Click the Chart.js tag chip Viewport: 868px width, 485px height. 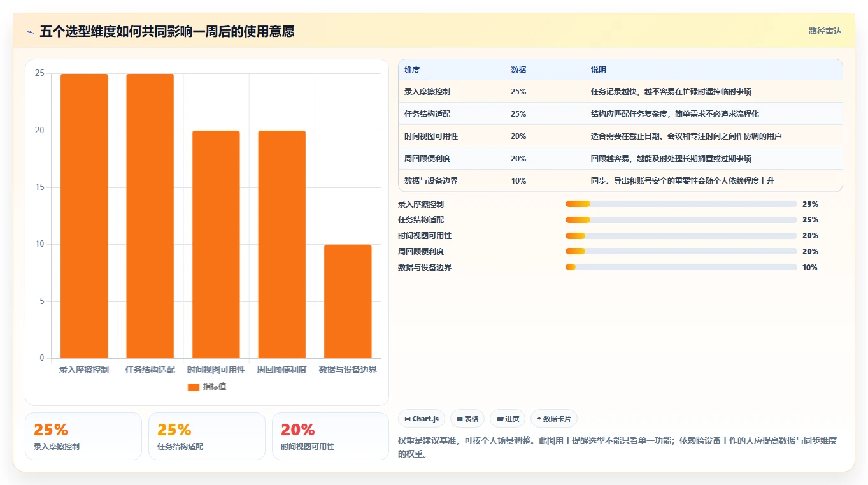tap(422, 419)
